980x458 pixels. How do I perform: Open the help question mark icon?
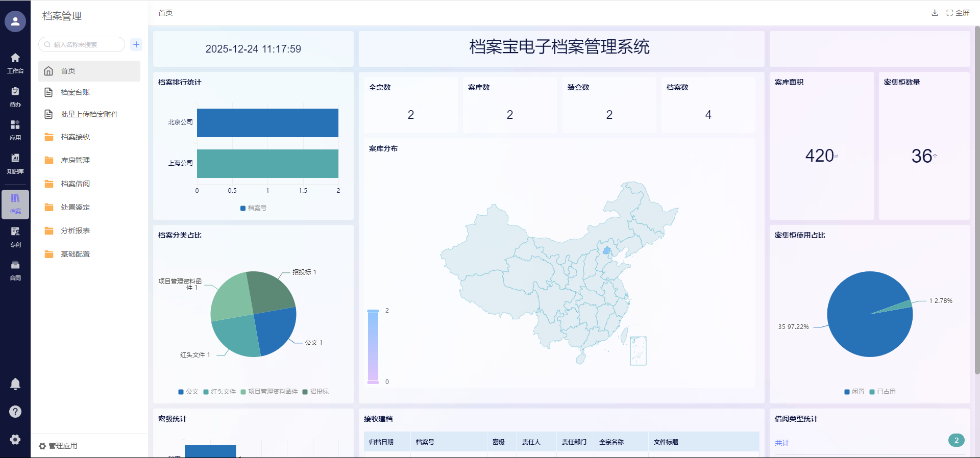(15, 412)
